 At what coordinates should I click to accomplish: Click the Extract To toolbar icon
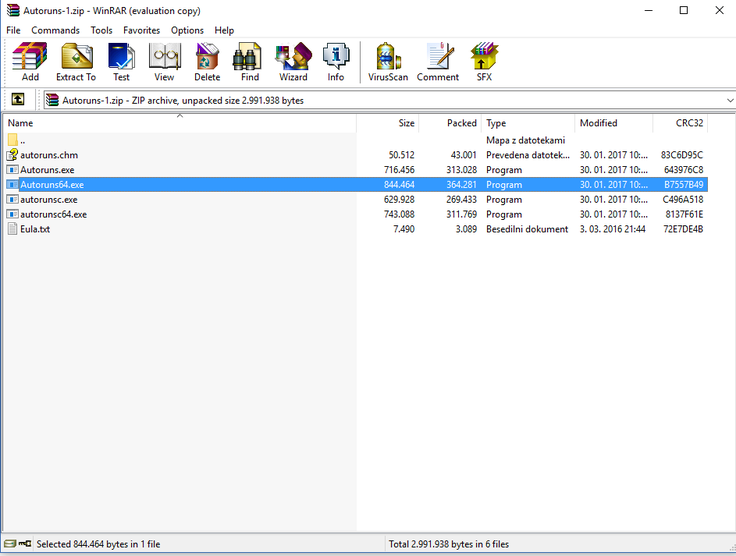(76, 56)
